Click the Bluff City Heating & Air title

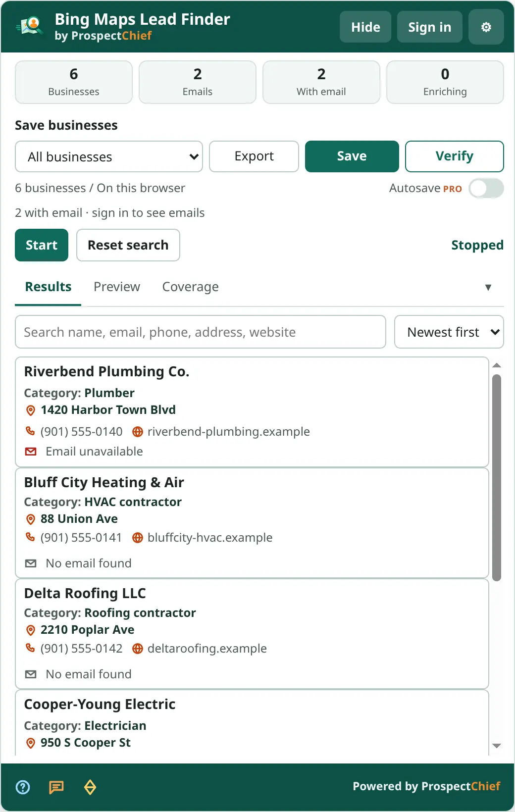click(104, 482)
